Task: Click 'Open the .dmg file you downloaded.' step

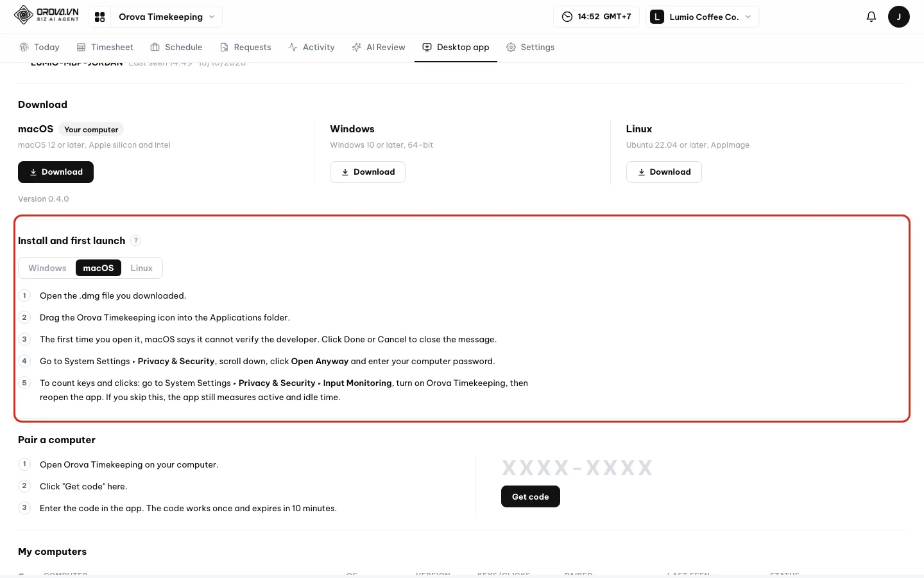Action: pos(113,296)
